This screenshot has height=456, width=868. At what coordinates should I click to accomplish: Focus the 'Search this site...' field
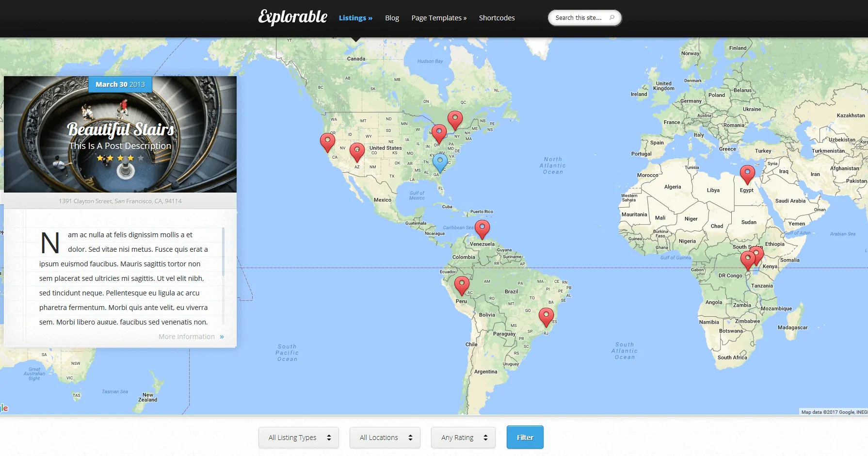(x=584, y=18)
